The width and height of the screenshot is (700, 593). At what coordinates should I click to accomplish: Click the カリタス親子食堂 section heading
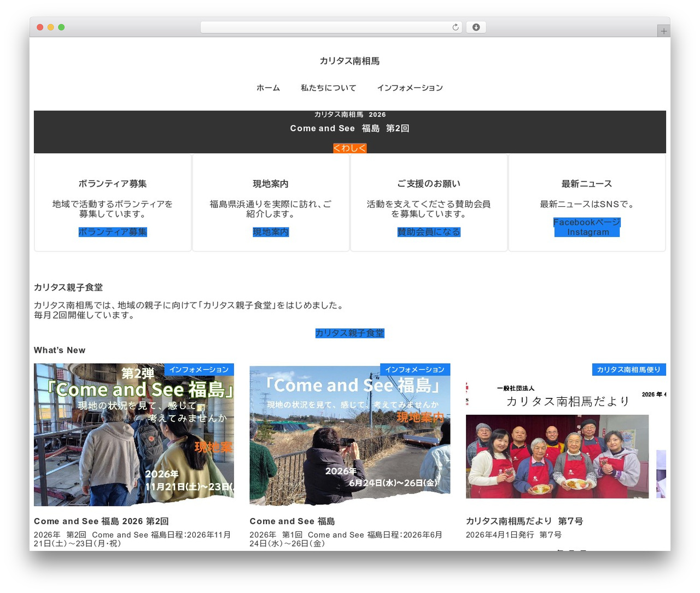pyautogui.click(x=68, y=287)
